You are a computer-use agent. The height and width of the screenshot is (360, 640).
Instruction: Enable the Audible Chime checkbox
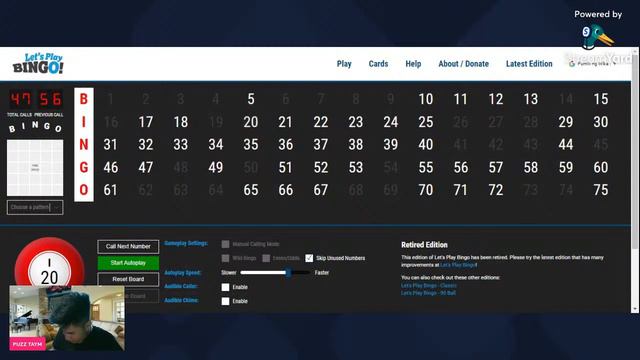pyautogui.click(x=225, y=301)
